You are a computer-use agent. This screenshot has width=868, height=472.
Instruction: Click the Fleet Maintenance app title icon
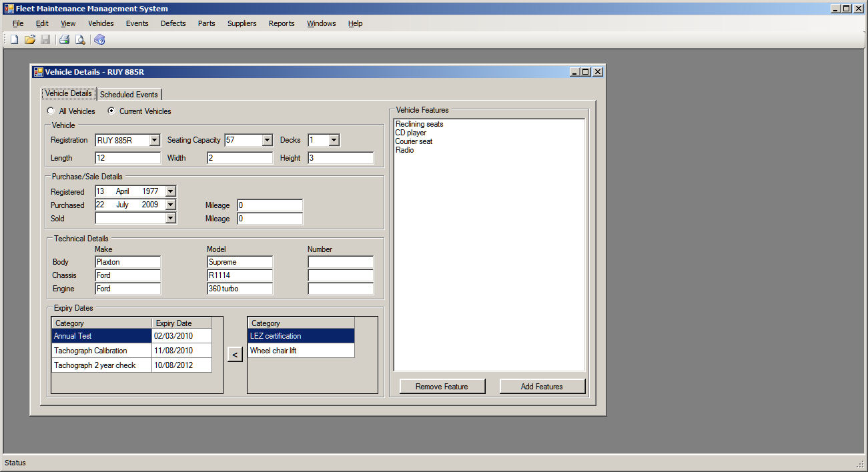pos(9,9)
